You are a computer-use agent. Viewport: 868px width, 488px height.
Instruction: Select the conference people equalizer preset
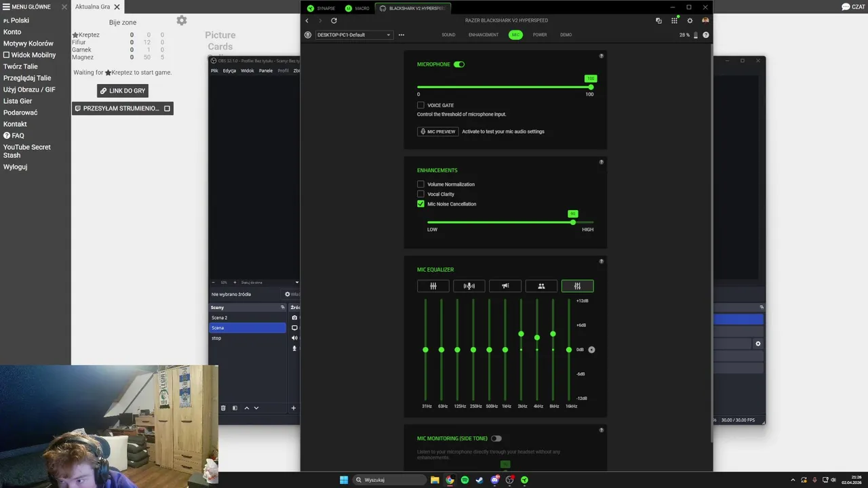point(541,286)
